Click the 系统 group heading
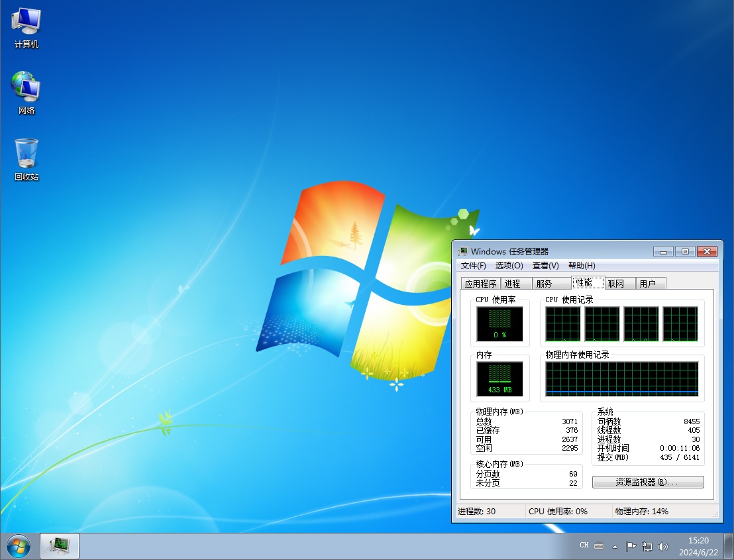Viewport: 734px width, 560px height. click(x=605, y=412)
